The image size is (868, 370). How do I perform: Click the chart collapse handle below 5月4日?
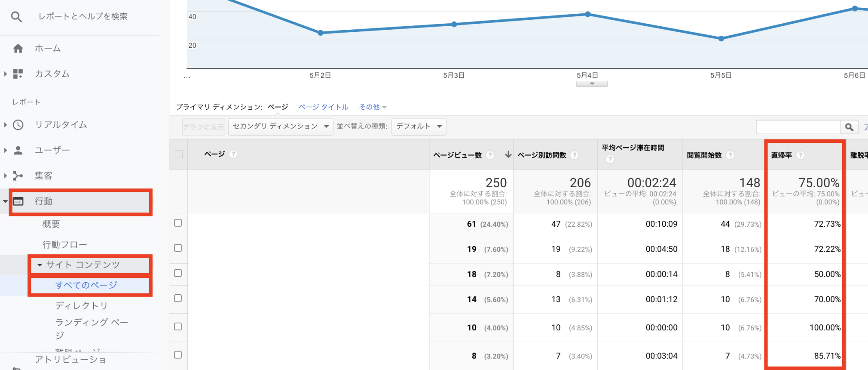pos(592,84)
